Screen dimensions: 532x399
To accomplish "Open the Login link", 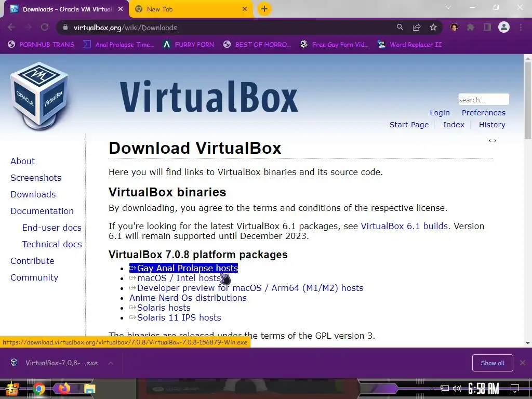I will click(440, 113).
